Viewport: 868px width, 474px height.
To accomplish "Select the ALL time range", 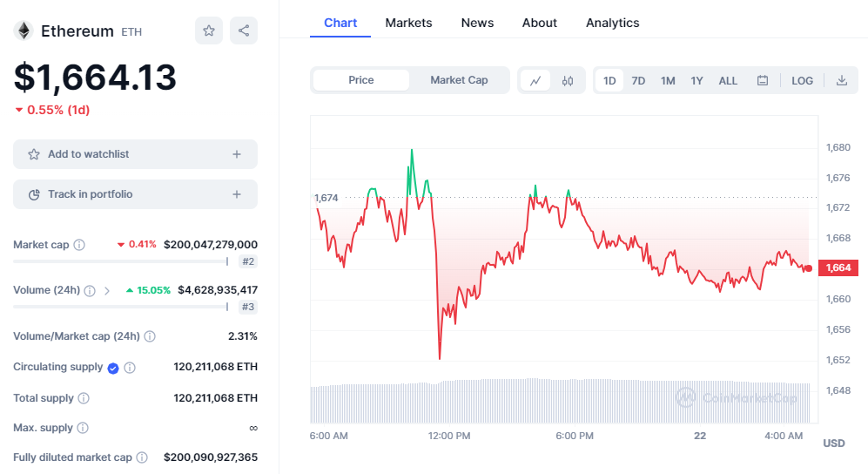I will click(728, 81).
